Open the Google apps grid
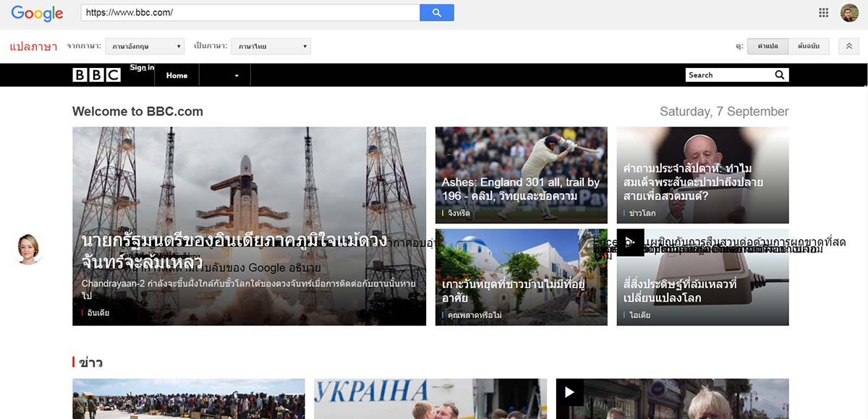Viewport: 868px width, 419px height. [823, 12]
